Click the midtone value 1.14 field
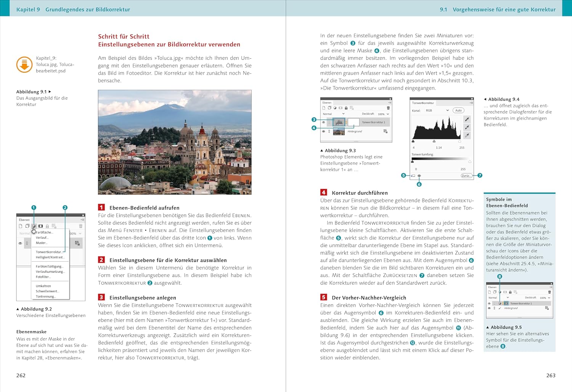Screen dimensions: 572x392 (439, 148)
